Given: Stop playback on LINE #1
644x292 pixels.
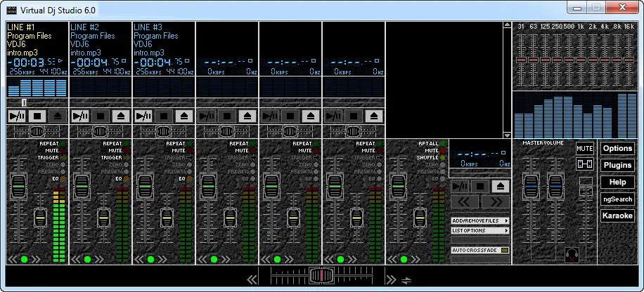Looking at the screenshot, I should tap(37, 116).
